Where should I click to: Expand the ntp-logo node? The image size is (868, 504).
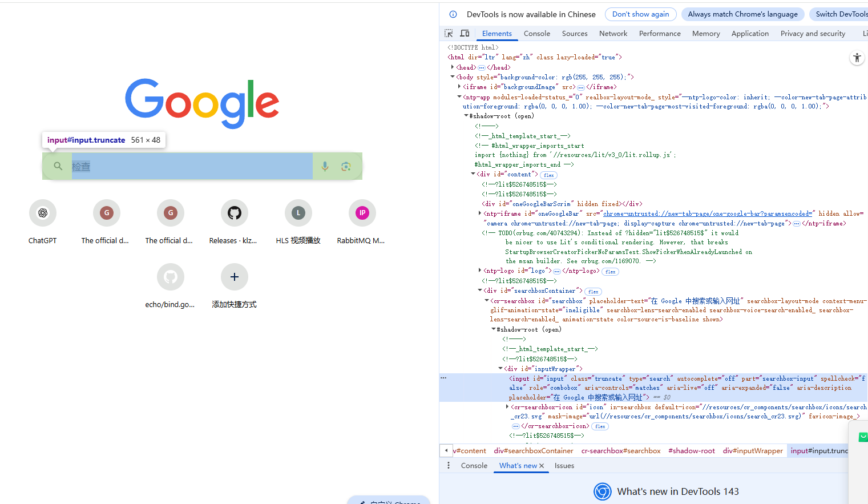coord(480,271)
